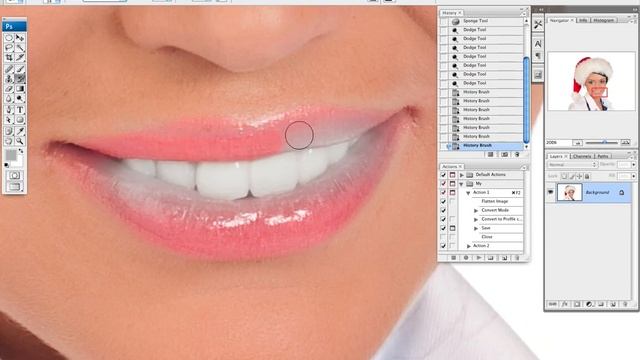
Task: Open the foreground color picker
Action: pyautogui.click(x=11, y=155)
